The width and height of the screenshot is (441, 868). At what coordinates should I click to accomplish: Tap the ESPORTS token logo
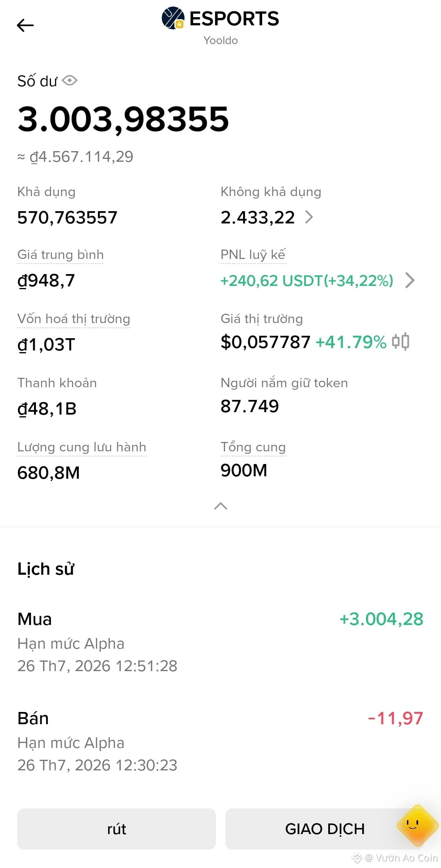(x=173, y=18)
